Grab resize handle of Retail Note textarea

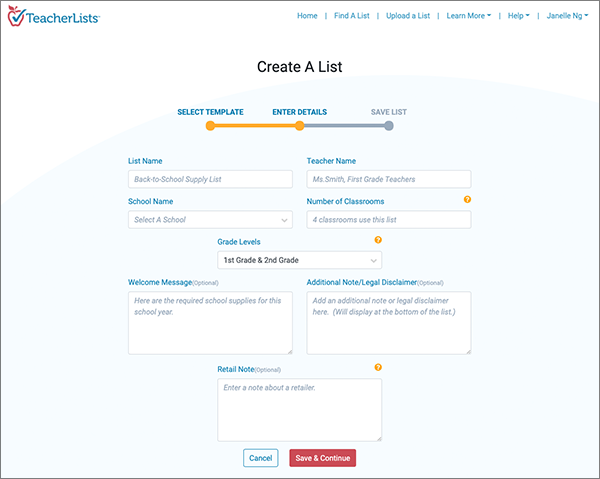point(379,438)
